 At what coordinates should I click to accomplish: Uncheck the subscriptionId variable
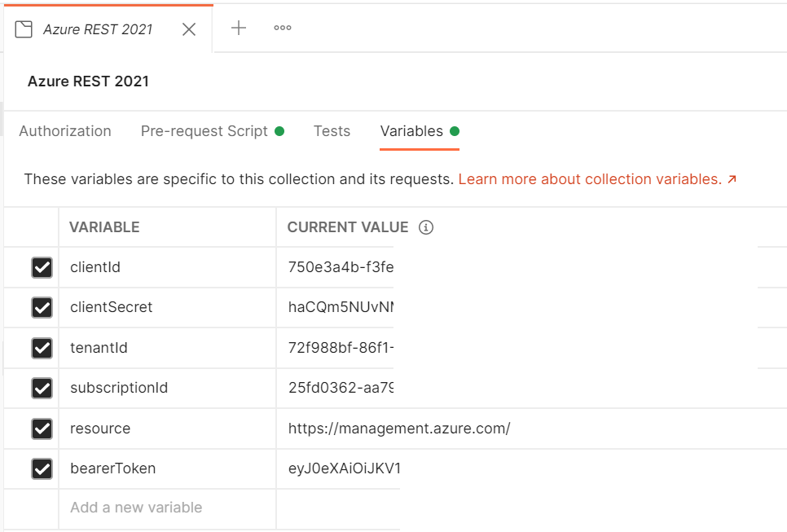42,388
